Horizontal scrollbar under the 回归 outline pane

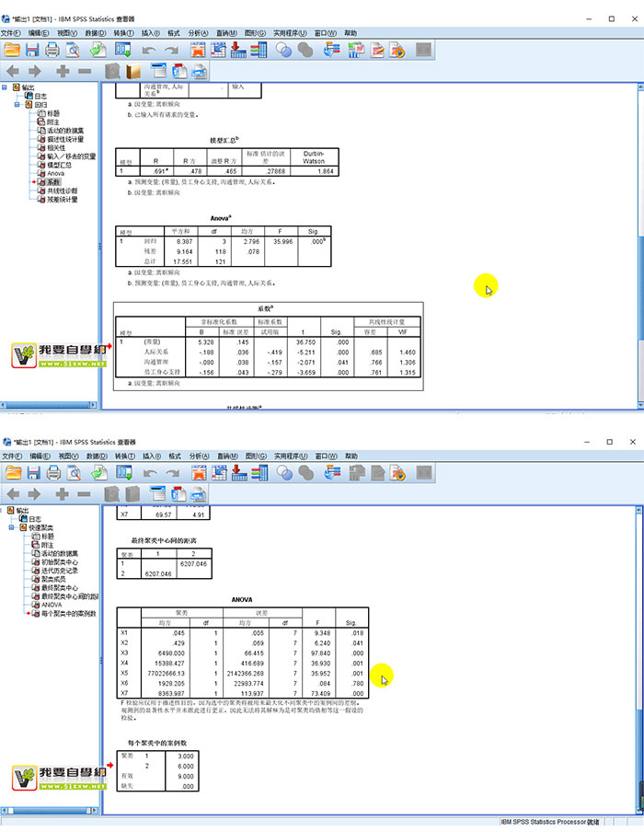49,405
